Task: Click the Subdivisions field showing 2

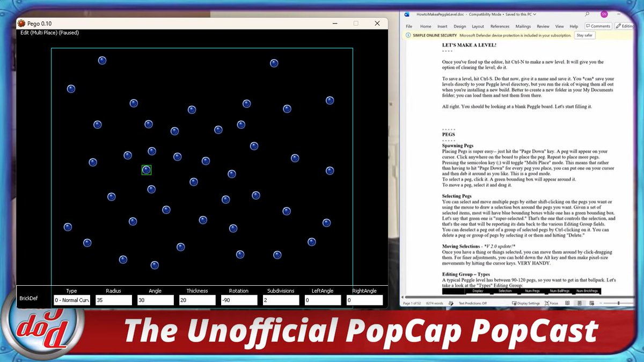Action: [281, 300]
